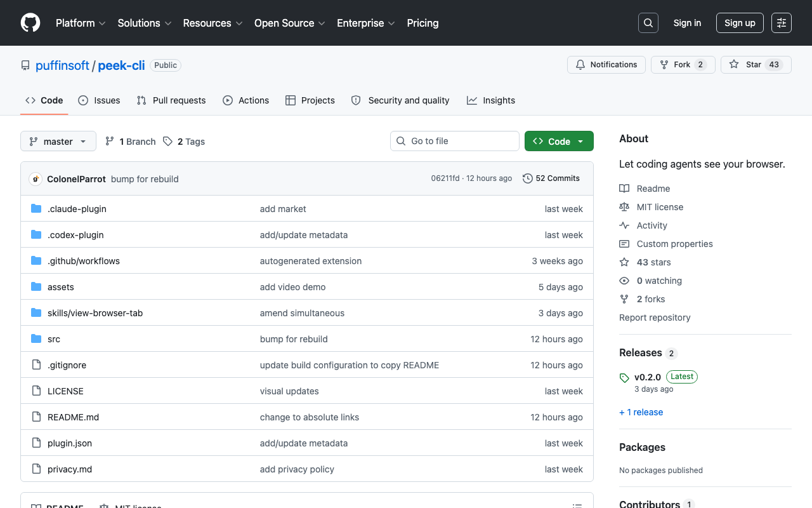Open the Pricing menu item
The height and width of the screenshot is (508, 812).
point(422,23)
